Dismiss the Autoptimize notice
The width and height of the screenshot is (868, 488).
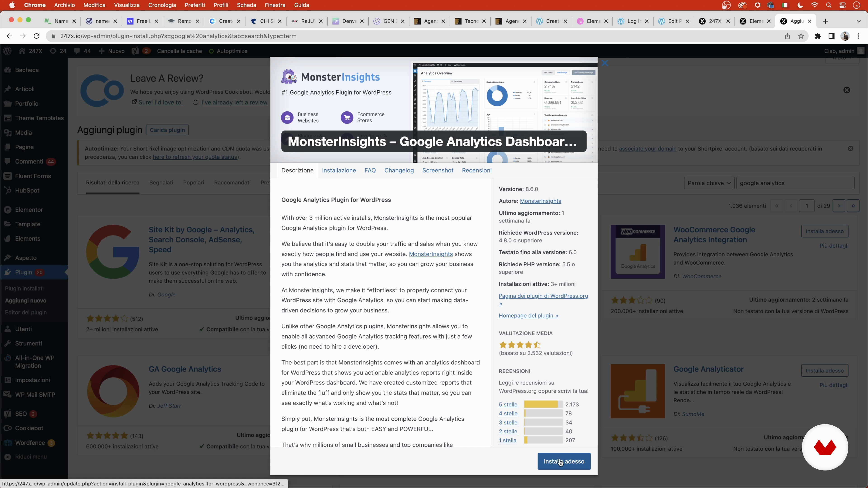pyautogui.click(x=850, y=148)
